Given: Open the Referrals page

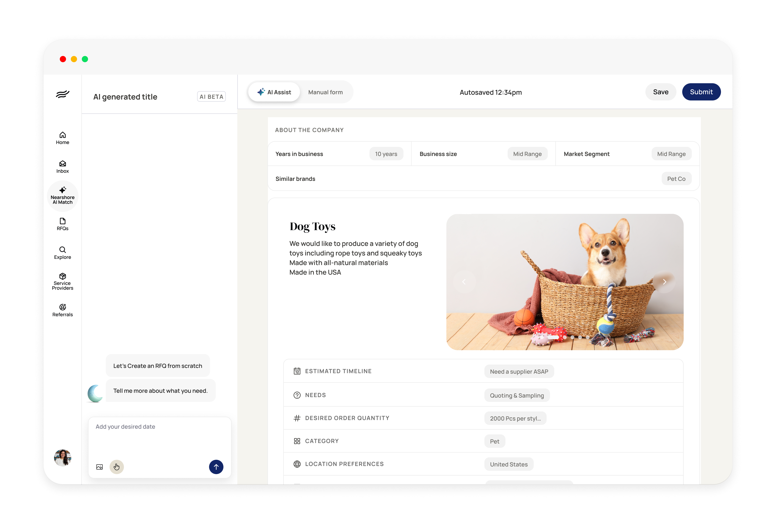Looking at the screenshot, I should click(x=62, y=310).
